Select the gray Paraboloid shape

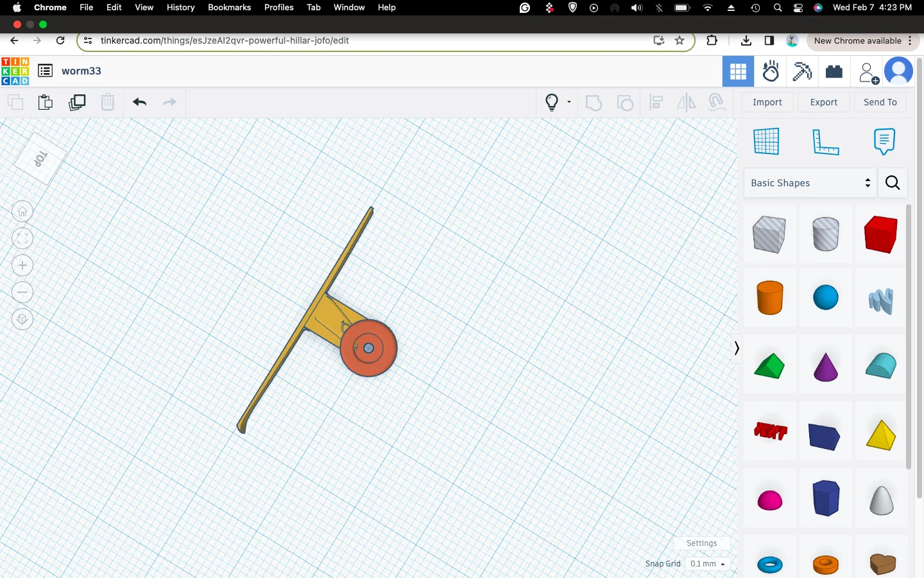point(882,500)
